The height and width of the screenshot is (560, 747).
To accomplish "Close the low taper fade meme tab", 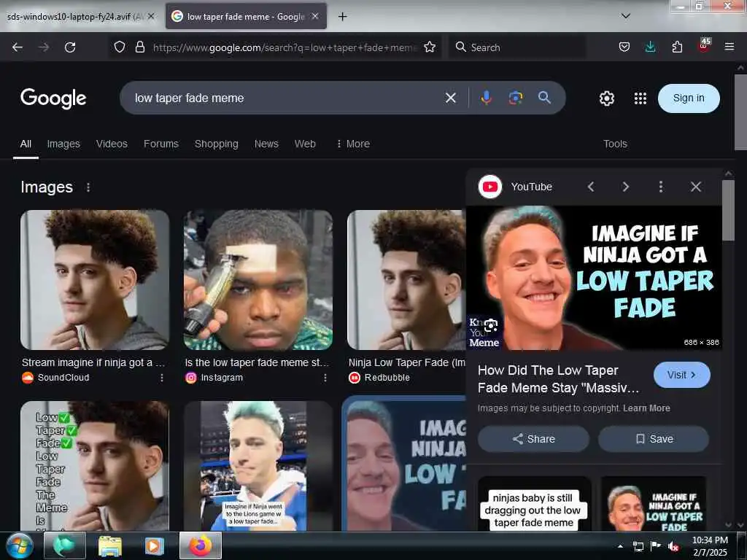I will pyautogui.click(x=315, y=16).
